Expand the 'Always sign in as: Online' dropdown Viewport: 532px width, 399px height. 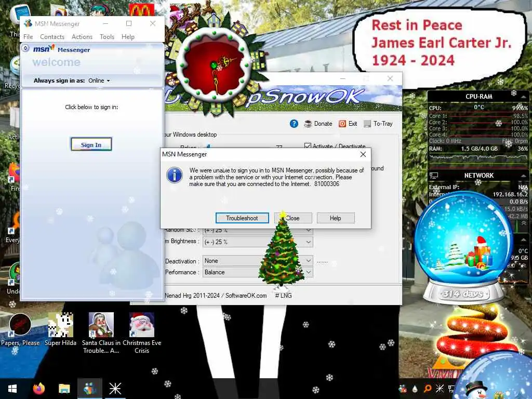pyautogui.click(x=99, y=81)
